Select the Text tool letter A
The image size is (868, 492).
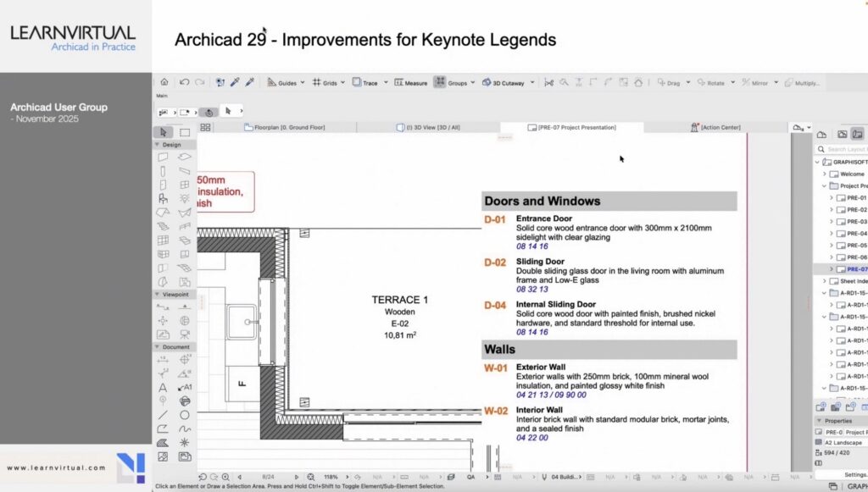click(163, 388)
